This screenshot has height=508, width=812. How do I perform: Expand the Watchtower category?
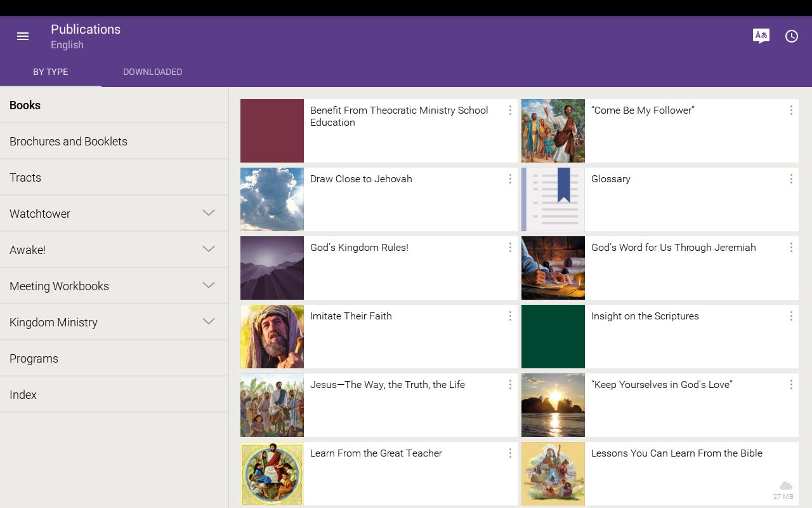[x=209, y=213]
